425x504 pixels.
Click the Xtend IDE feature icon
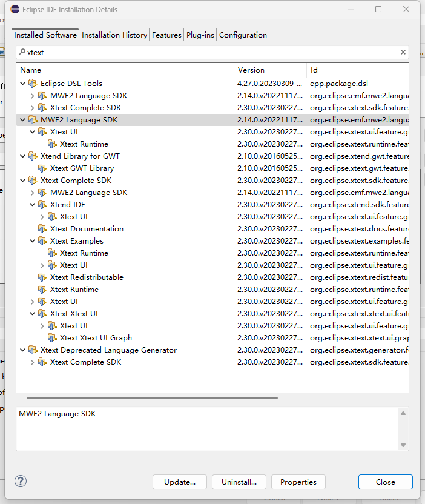(42, 205)
